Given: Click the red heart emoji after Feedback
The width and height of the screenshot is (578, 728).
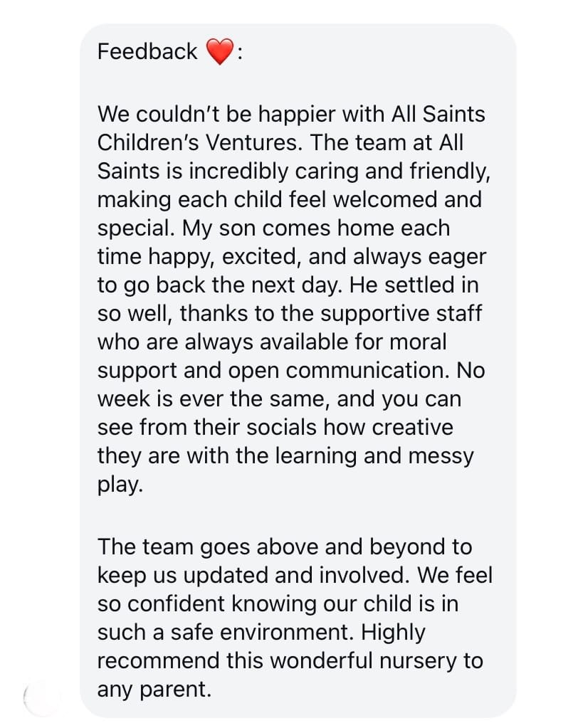Looking at the screenshot, I should [219, 51].
